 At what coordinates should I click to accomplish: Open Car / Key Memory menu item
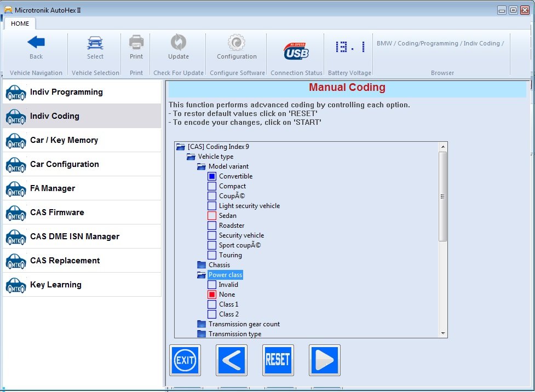(82, 140)
